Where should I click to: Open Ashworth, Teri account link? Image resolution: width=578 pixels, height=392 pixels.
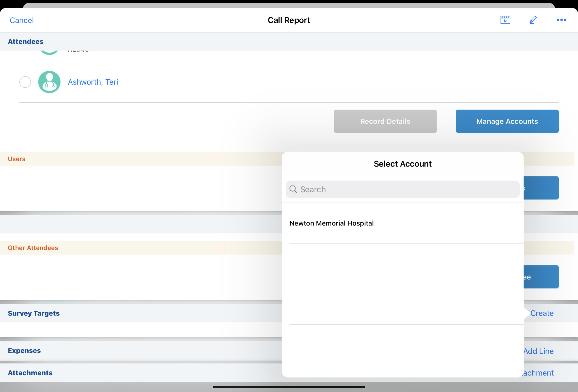[x=93, y=82]
